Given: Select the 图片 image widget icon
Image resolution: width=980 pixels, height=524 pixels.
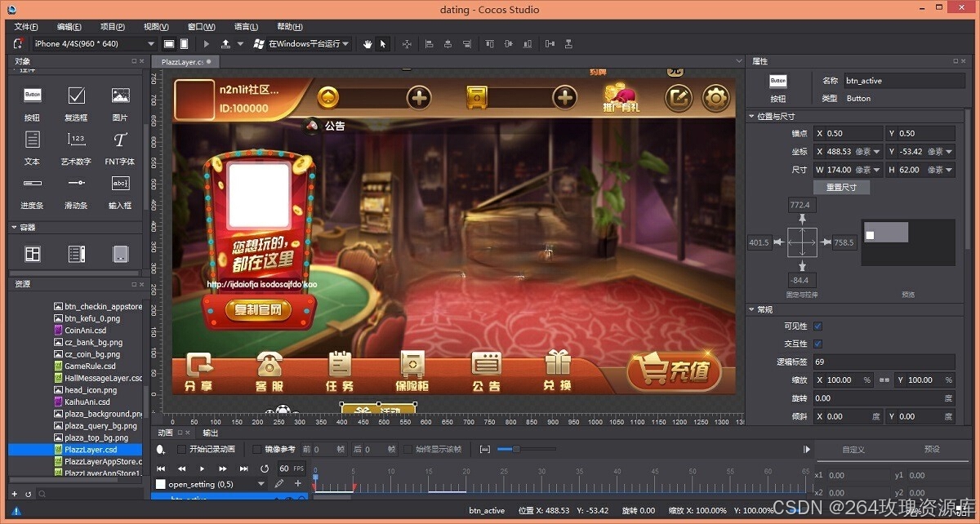Looking at the screenshot, I should (x=120, y=95).
